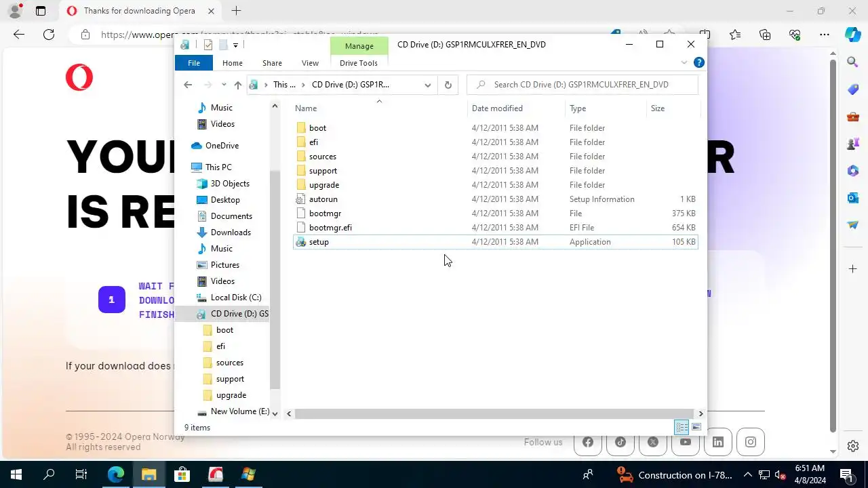Image resolution: width=868 pixels, height=488 pixels.
Task: Select New Volume (E:) in navigation pane
Action: 239,411
